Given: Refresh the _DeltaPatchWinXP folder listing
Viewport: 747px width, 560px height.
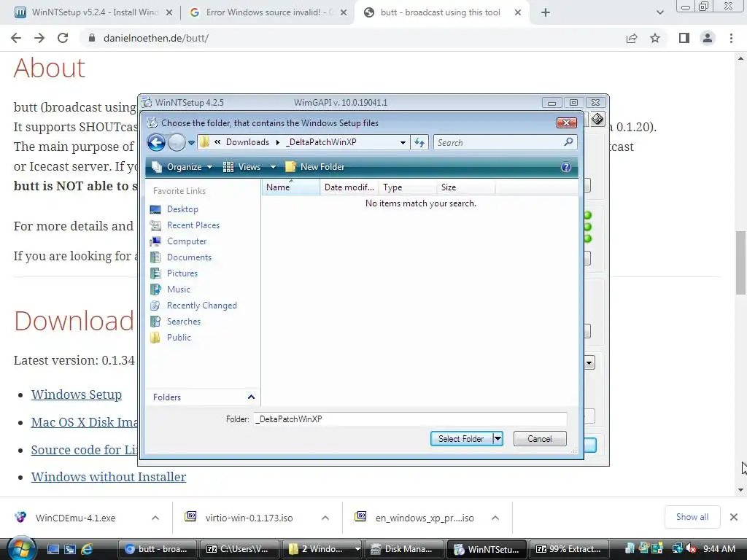Looking at the screenshot, I should (x=419, y=142).
